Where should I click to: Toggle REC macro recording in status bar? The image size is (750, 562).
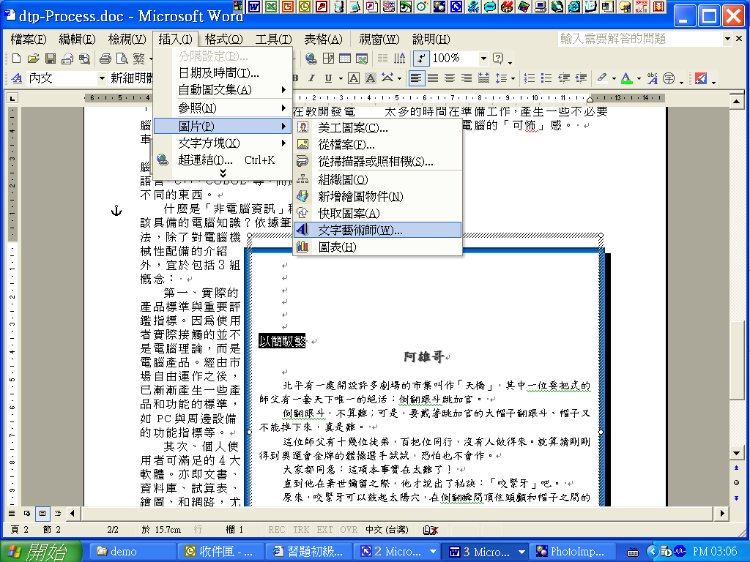[276, 529]
